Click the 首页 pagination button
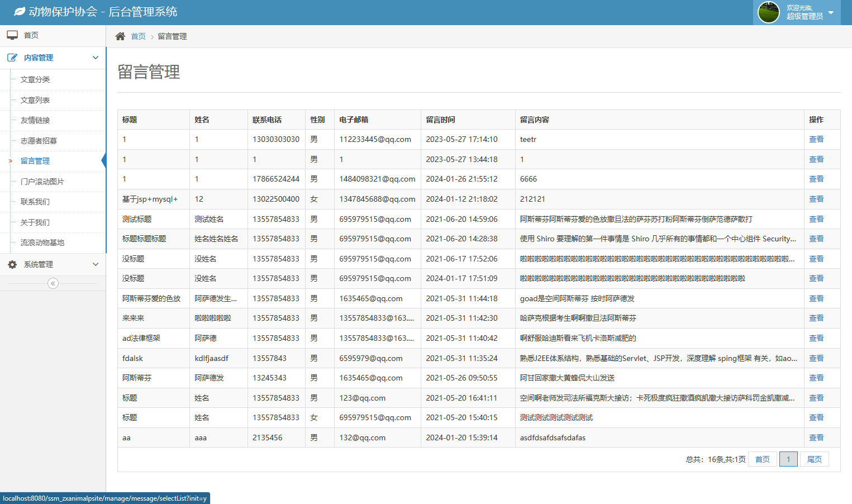The height and width of the screenshot is (504, 852). 761,459
